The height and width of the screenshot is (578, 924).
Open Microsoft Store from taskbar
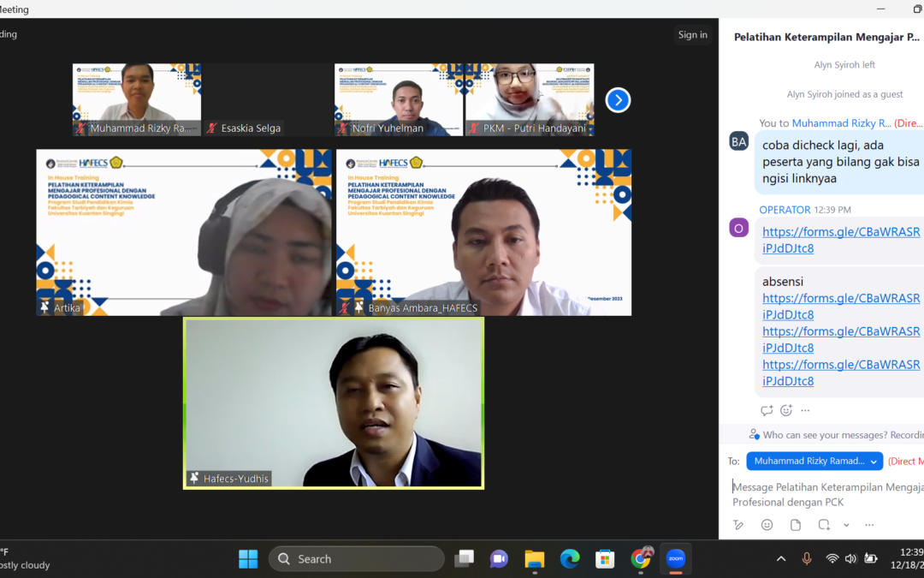605,558
